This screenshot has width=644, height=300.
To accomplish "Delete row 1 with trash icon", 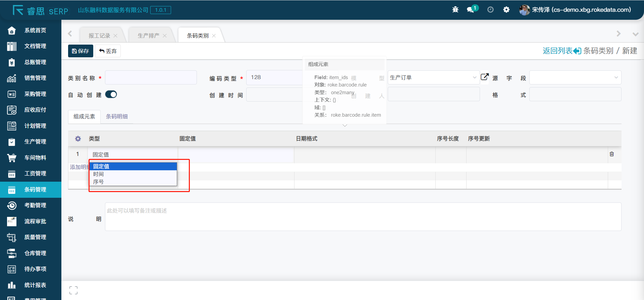I will [x=612, y=154].
